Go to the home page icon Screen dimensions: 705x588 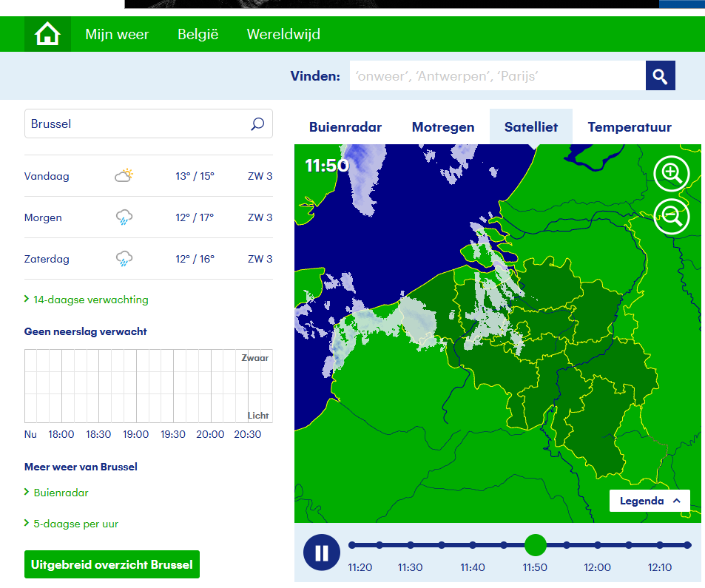pyautogui.click(x=47, y=34)
